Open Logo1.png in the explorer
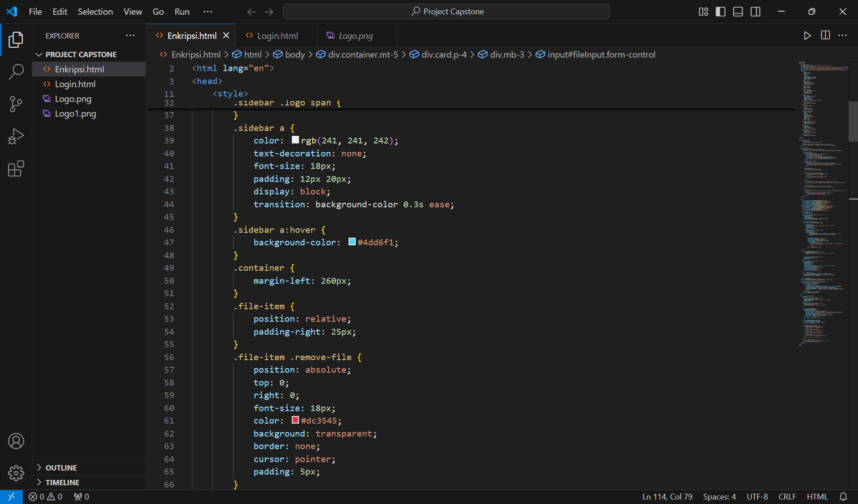Viewport: 858px width, 504px height. coord(75,113)
